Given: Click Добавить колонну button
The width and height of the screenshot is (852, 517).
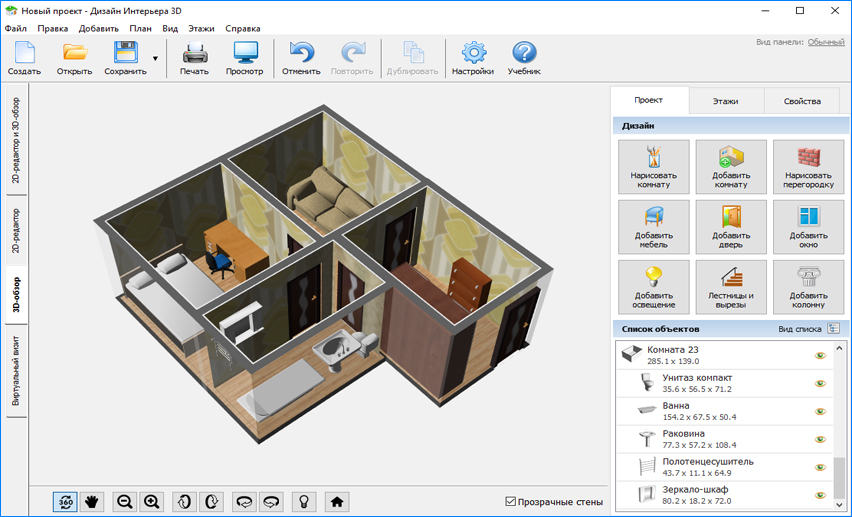Looking at the screenshot, I should click(x=809, y=287).
